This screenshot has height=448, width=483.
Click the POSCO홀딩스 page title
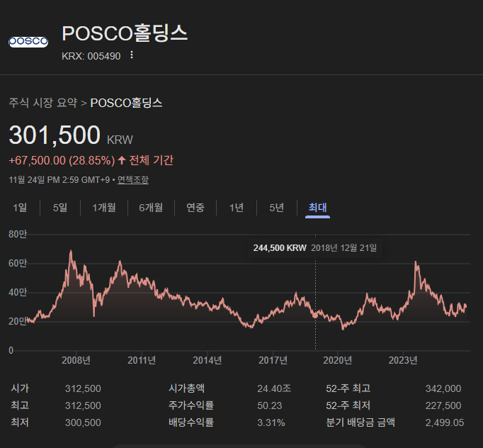(125, 33)
